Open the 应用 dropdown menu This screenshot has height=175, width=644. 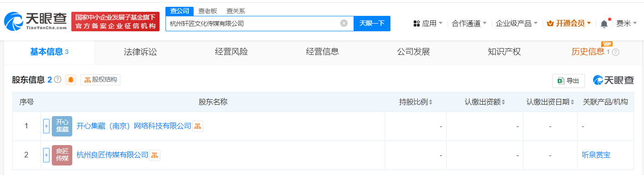[428, 24]
